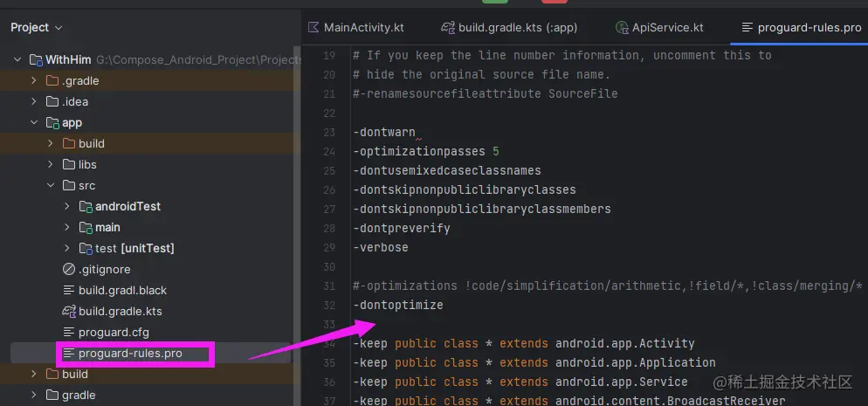The height and width of the screenshot is (406, 868).
Task: Switch to the MainActivity.kt tab
Action: pyautogui.click(x=363, y=27)
